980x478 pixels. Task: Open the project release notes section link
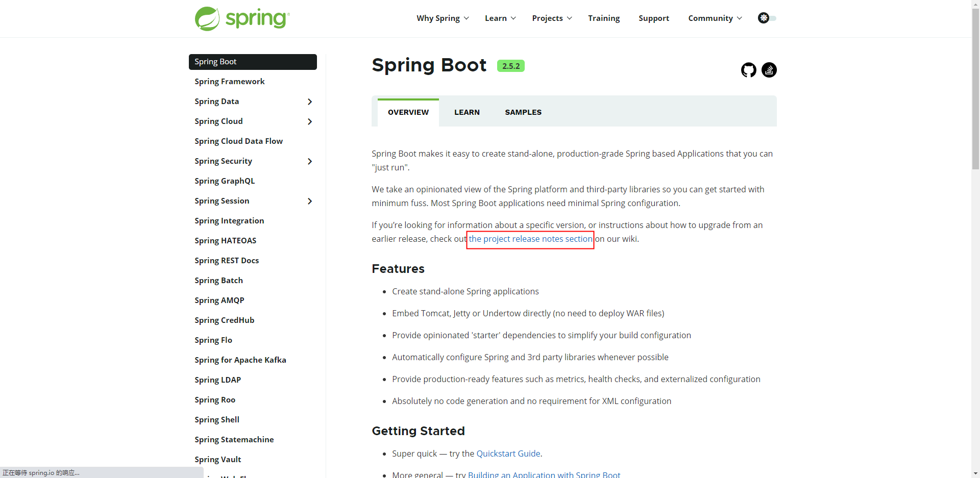[531, 239]
